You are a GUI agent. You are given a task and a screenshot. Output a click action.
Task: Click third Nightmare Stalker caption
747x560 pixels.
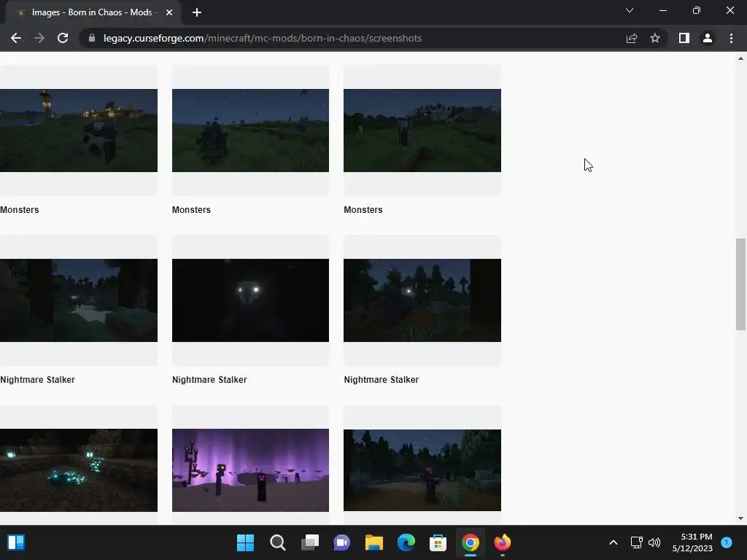381,380
